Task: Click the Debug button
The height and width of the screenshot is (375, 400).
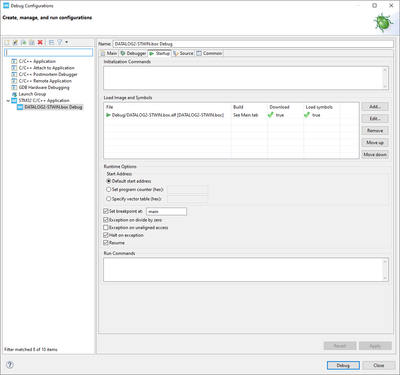Action: point(343,365)
